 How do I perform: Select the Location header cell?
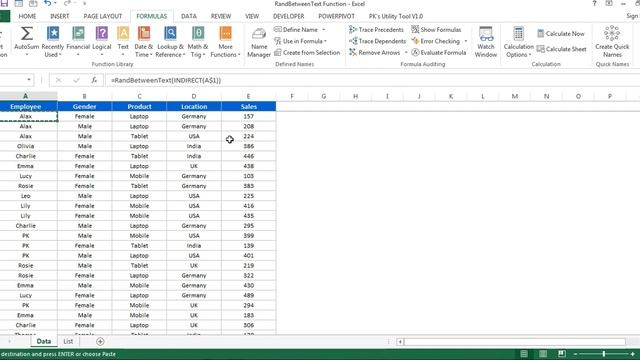point(194,107)
